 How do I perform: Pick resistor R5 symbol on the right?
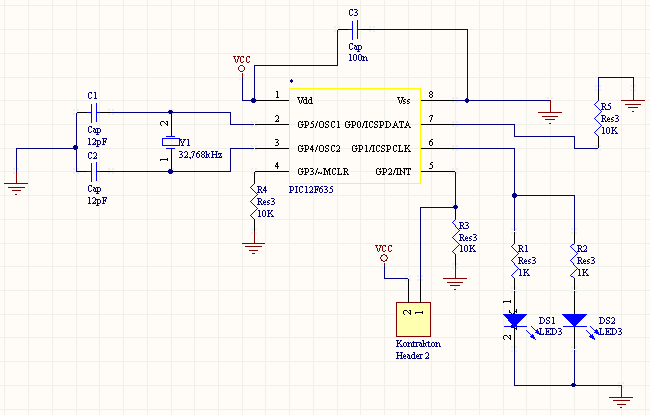pos(597,120)
